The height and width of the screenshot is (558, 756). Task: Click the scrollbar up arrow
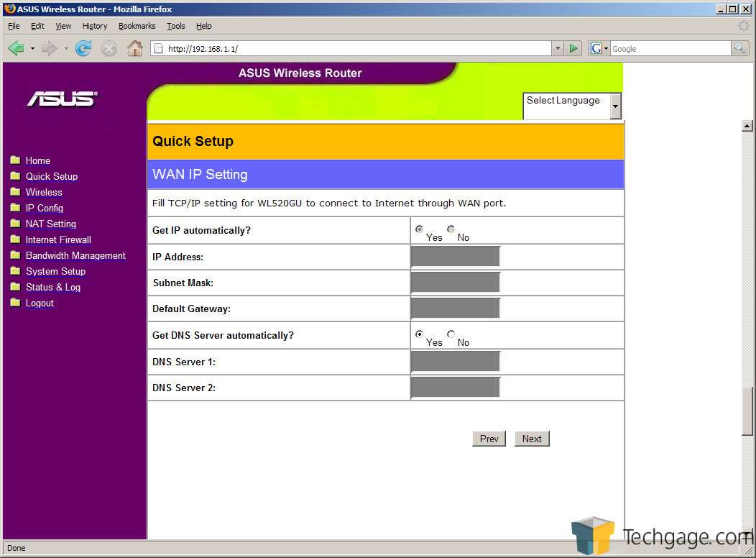[747, 126]
